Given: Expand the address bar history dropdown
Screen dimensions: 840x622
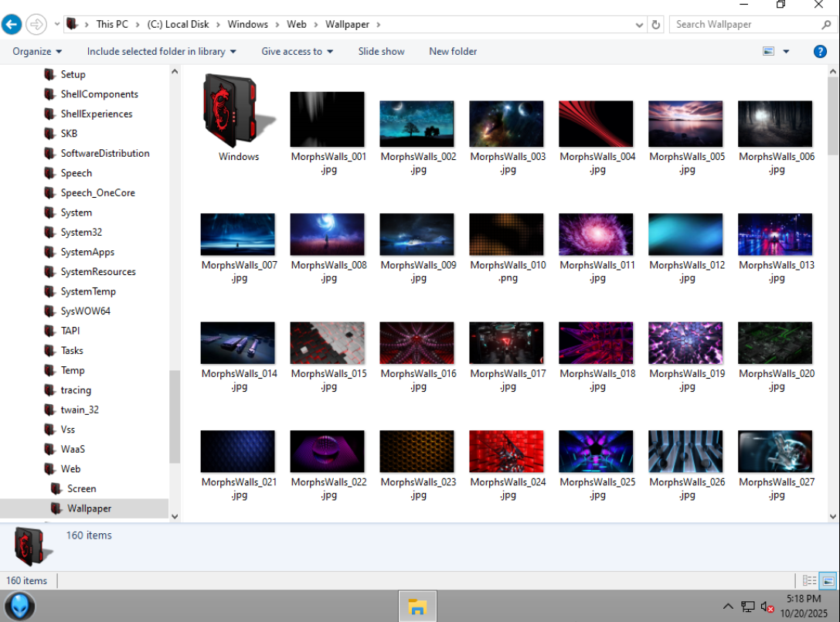Looking at the screenshot, I should [639, 25].
